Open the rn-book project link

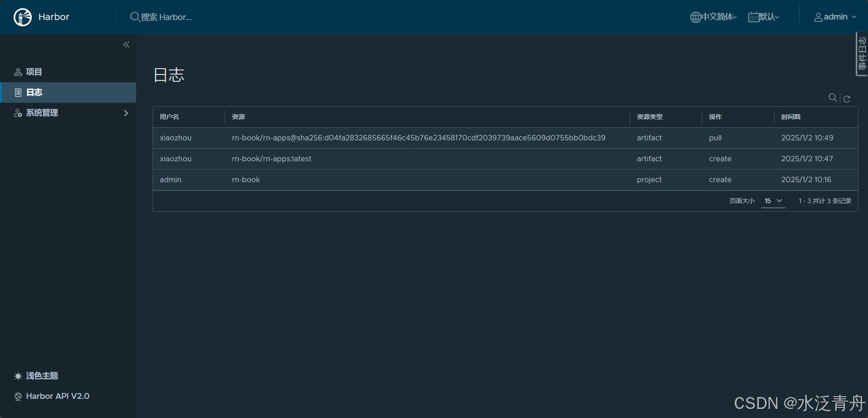(x=246, y=179)
